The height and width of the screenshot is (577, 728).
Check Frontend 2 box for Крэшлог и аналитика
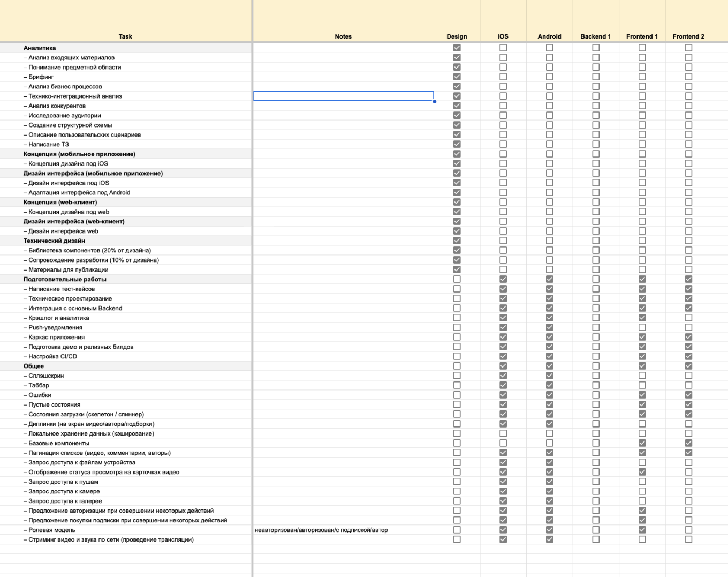pos(688,318)
